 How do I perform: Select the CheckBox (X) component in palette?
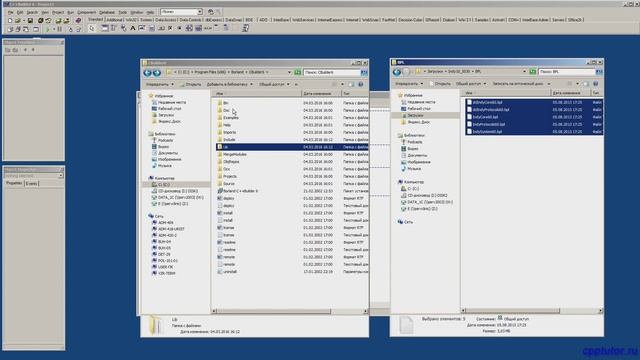(x=170, y=28)
